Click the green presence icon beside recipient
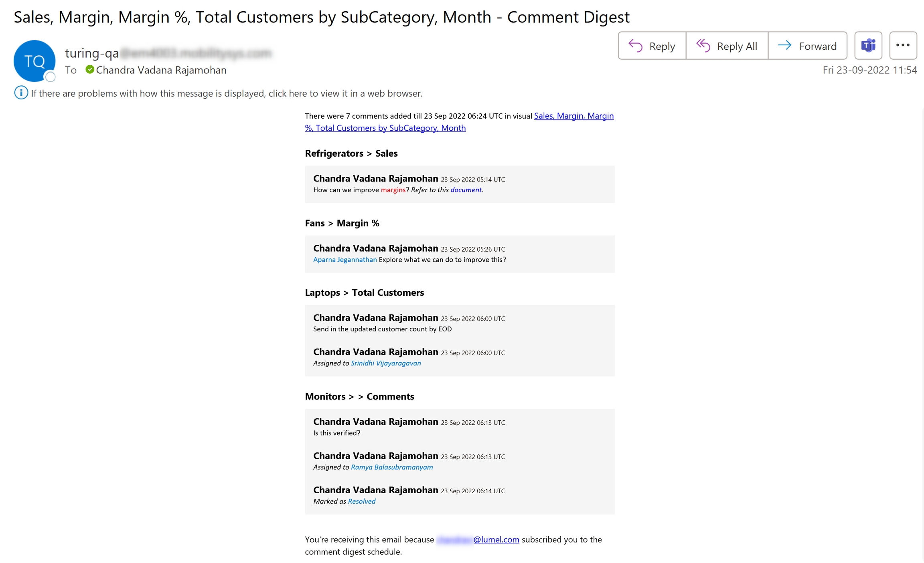Viewport: 924px width, 563px height. (90, 70)
